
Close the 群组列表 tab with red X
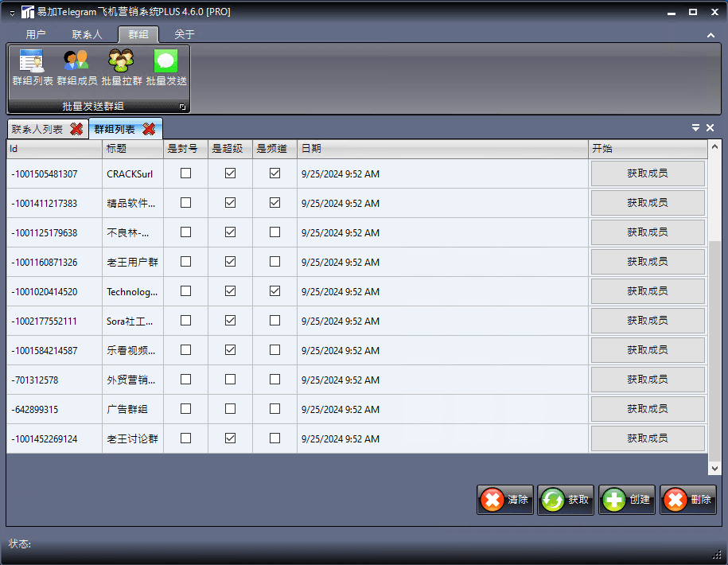[x=149, y=129]
